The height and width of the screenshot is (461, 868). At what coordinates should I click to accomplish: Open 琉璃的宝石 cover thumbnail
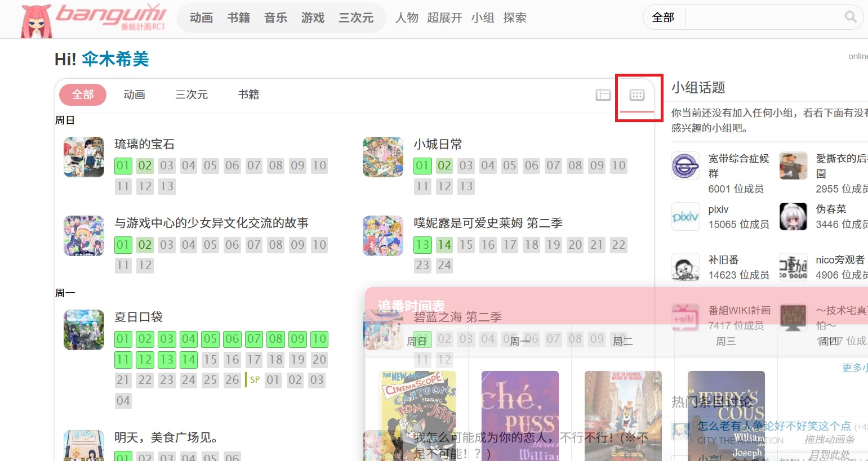click(x=84, y=157)
